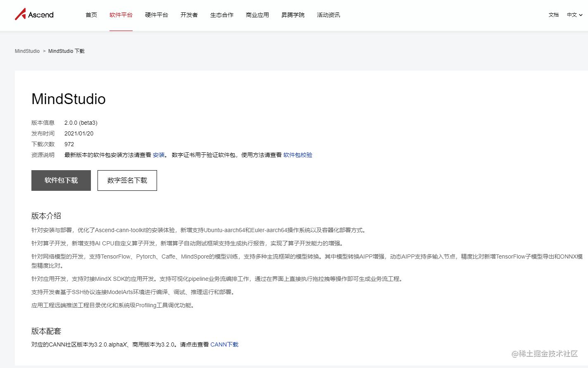This screenshot has height=368, width=588.
Task: Open the 商业应用 menu
Action: [x=257, y=15]
